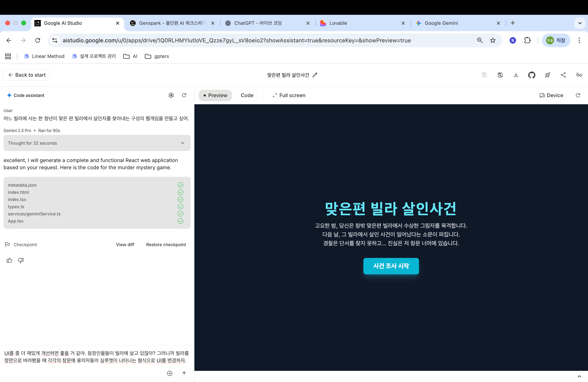Image resolution: width=588 pixels, height=382 pixels.
Task: Open Chrome apps grid in bookmarks bar
Action: 8,56
